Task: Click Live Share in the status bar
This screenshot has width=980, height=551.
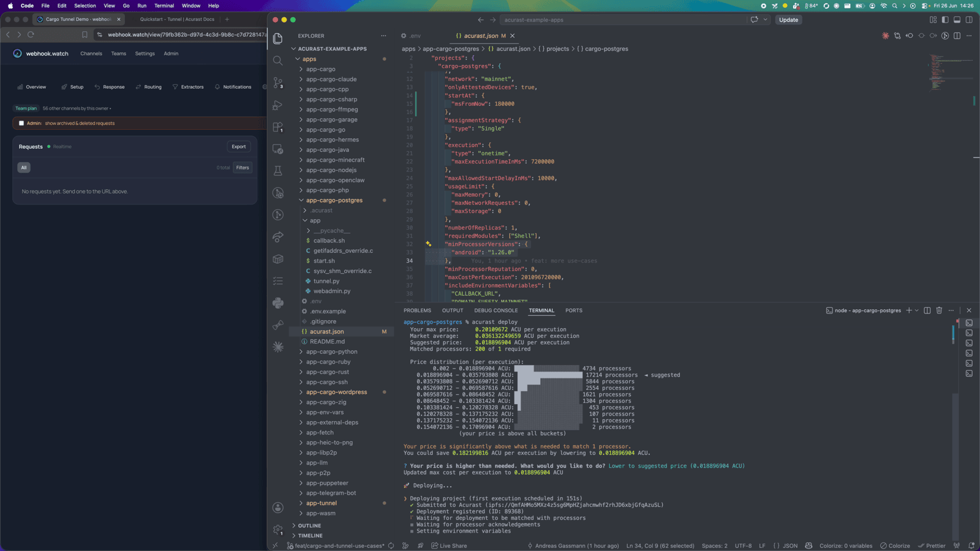Action: 448,545
